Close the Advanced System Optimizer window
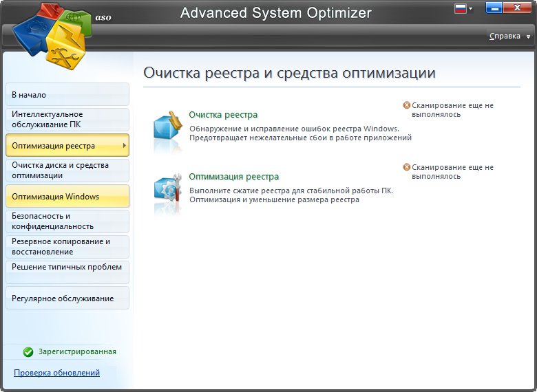Image resolution: width=537 pixels, height=392 pixels. tap(517, 8)
